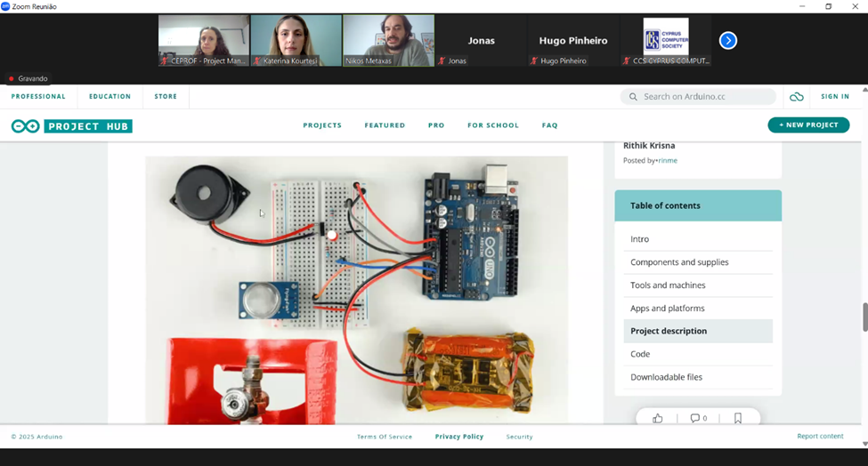Open the Featured menu item
The height and width of the screenshot is (466, 868).
coord(385,125)
